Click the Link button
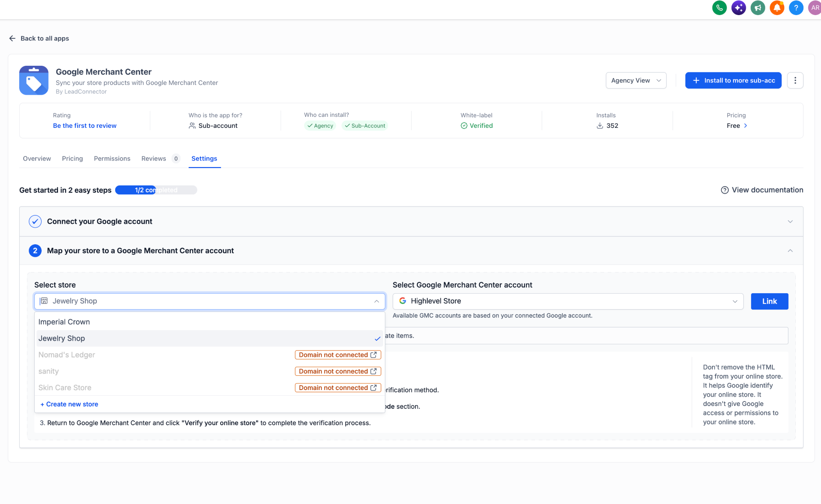Screen dimensions: 821x504 [770, 301]
